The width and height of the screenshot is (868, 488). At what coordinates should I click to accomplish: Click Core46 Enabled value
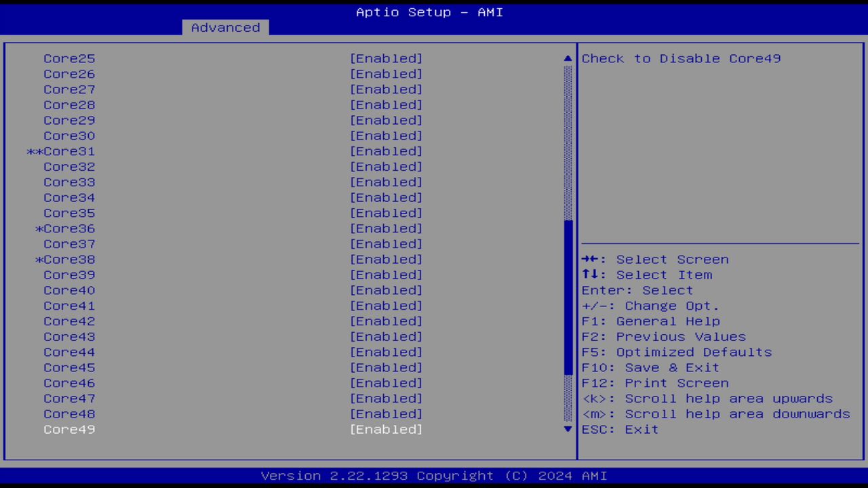[x=386, y=383]
